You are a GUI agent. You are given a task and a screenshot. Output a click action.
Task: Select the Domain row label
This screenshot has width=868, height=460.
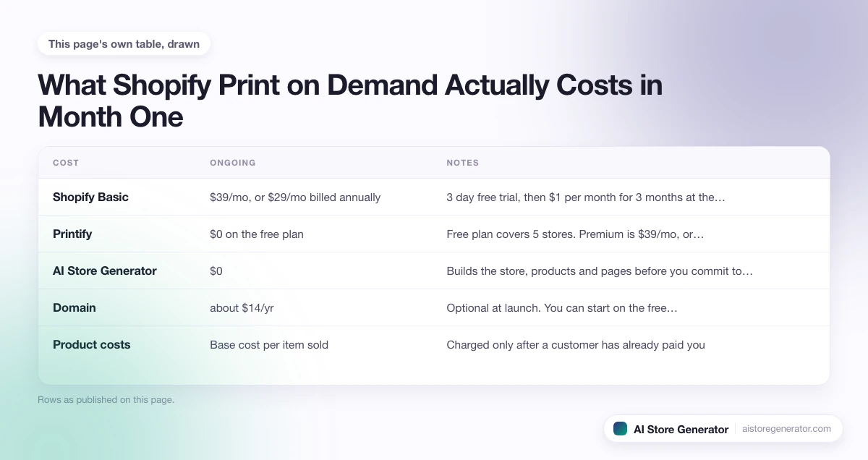point(75,307)
